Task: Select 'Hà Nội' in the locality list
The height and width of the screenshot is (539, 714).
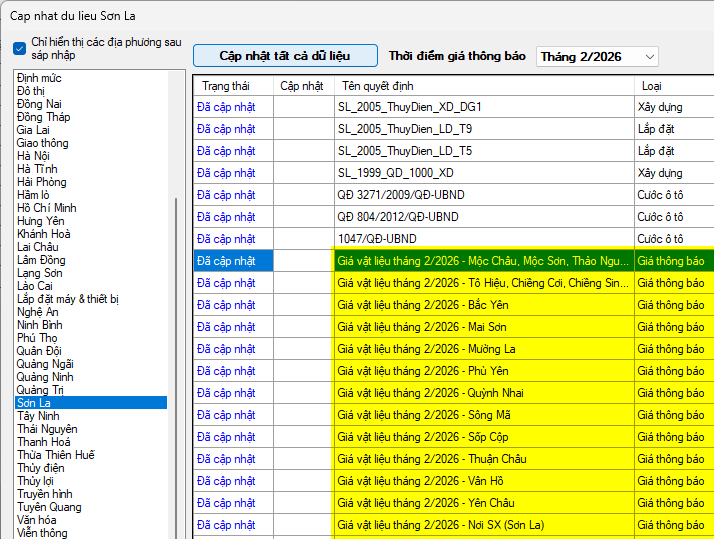Action: 33,156
